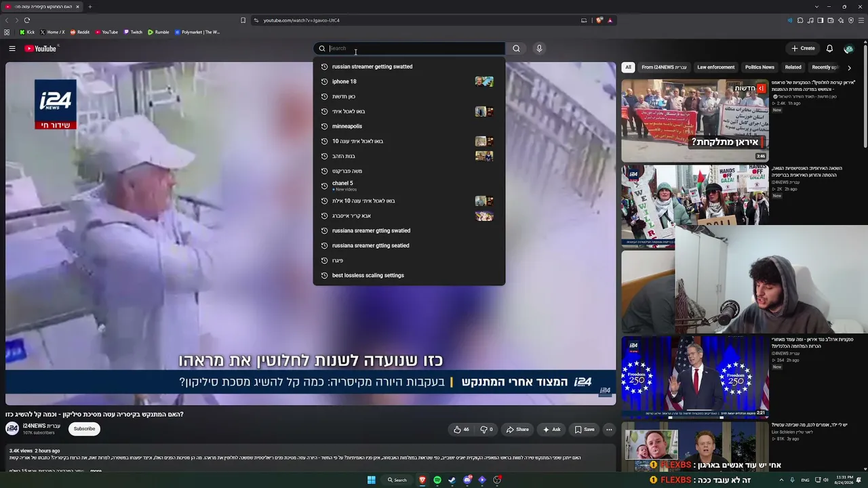Image resolution: width=868 pixels, height=488 pixels.
Task: Open the i24NEWS channel name link
Action: tap(41, 426)
